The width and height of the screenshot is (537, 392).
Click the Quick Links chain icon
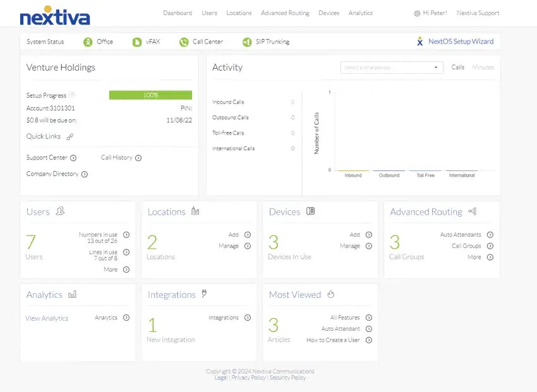[70, 137]
